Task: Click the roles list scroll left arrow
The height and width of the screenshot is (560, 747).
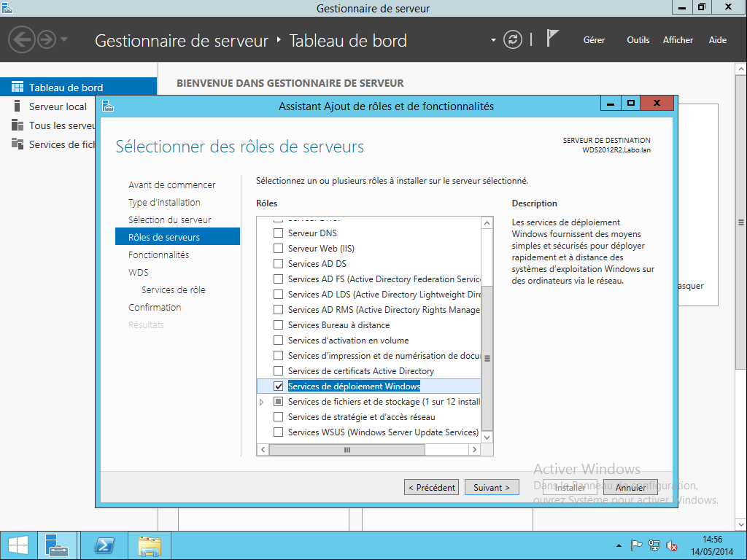Action: point(263,449)
